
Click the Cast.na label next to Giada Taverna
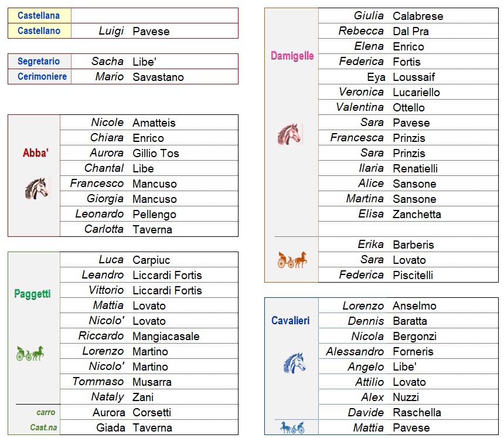(x=44, y=427)
